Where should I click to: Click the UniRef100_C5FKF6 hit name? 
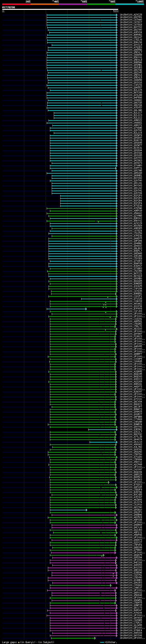[131, 545]
